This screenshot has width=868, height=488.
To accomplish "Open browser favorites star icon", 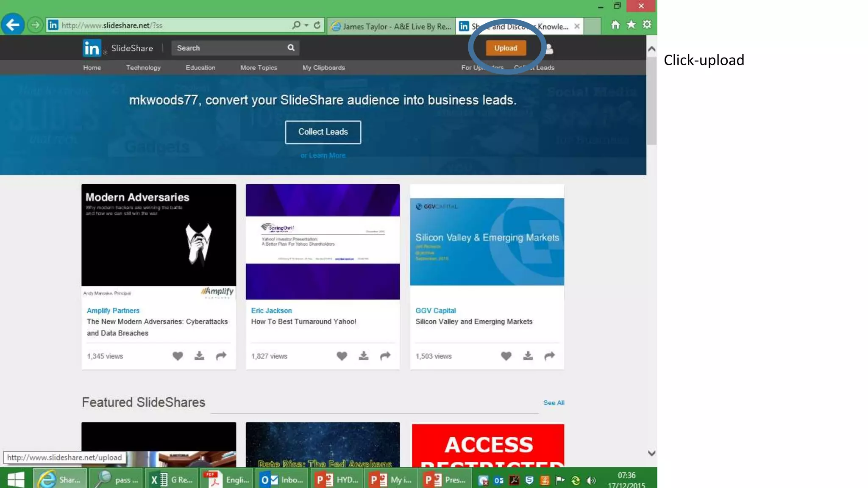I will (631, 25).
